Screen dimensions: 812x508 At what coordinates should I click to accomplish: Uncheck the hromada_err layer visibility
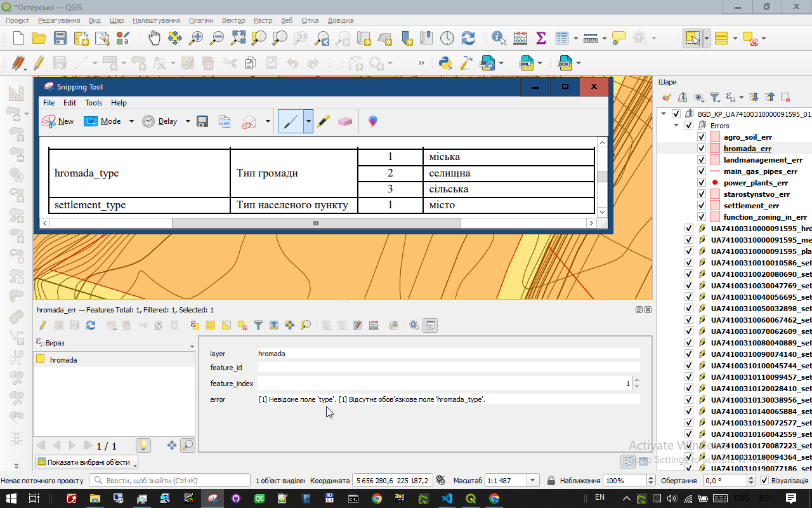click(x=701, y=149)
